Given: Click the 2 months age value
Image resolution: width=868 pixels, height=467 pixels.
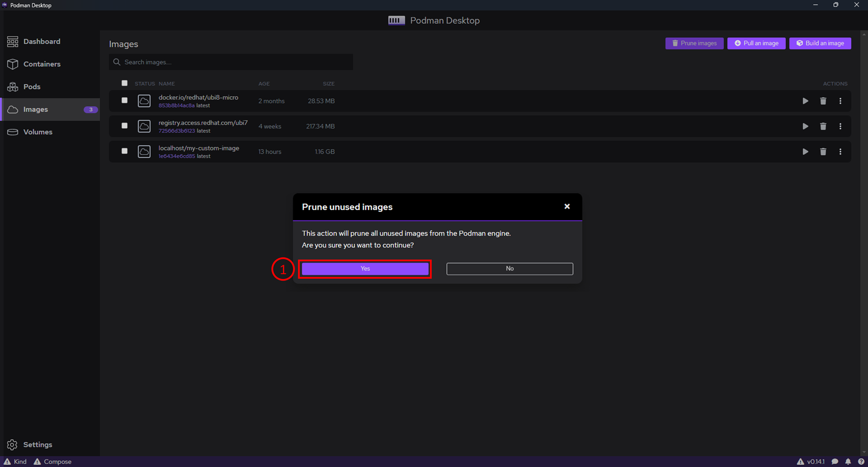Looking at the screenshot, I should click(x=272, y=101).
